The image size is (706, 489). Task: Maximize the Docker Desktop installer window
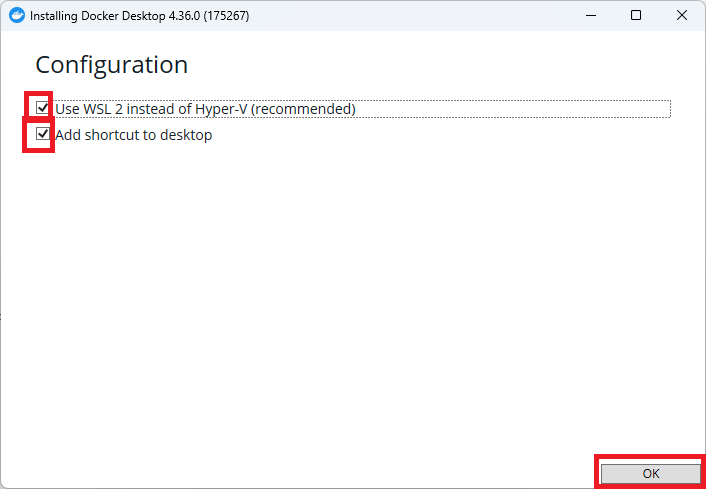pyautogui.click(x=636, y=15)
